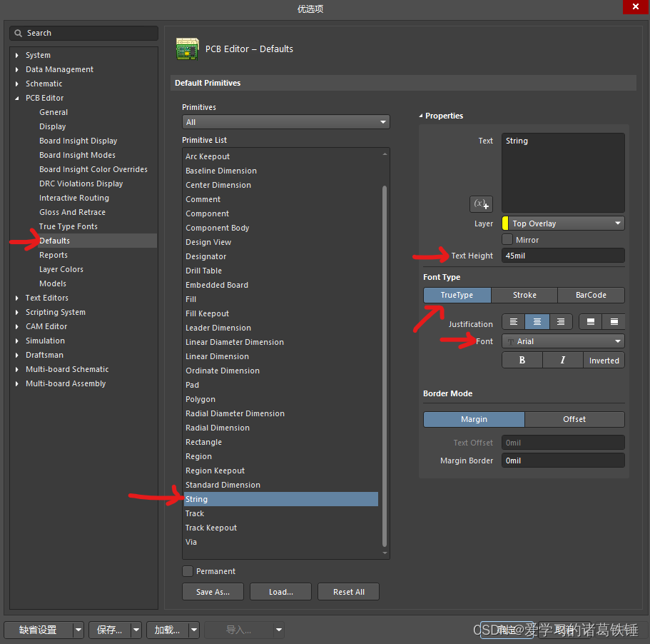Expand the Schematic tree node

pos(17,84)
